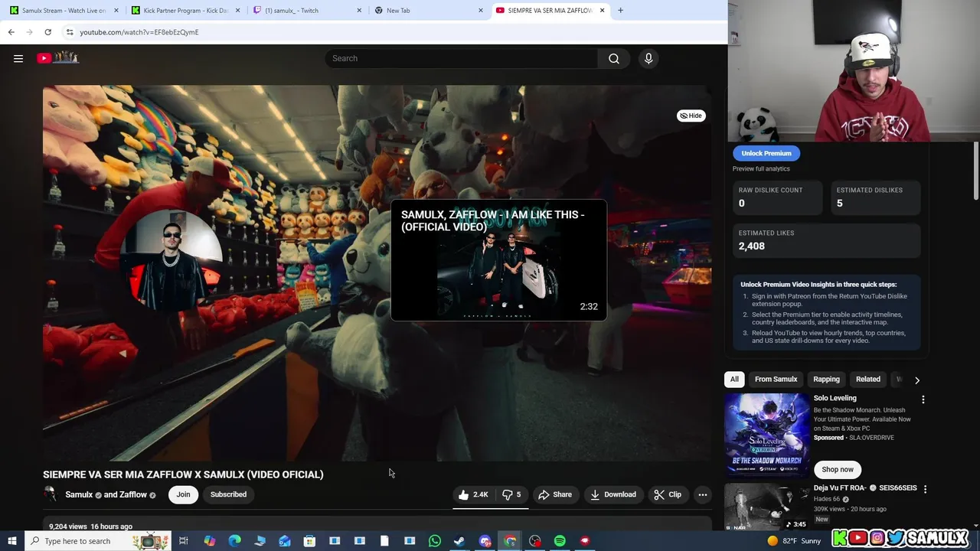Open WhatsApp from taskbar
Screen dimensions: 980x551
434,541
